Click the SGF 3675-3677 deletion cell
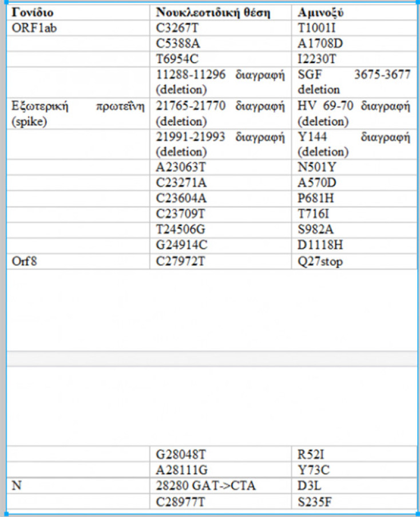This screenshot has width=420, height=517. (x=354, y=82)
